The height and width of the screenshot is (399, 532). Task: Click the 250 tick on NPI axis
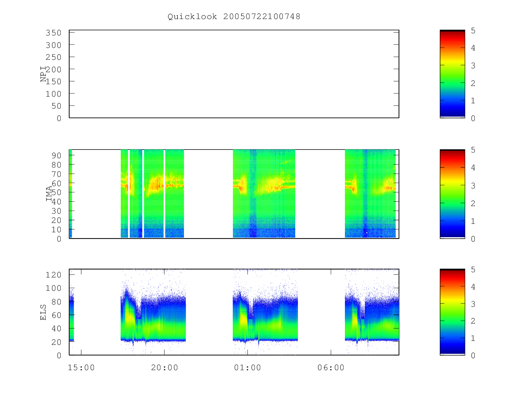pyautogui.click(x=53, y=57)
